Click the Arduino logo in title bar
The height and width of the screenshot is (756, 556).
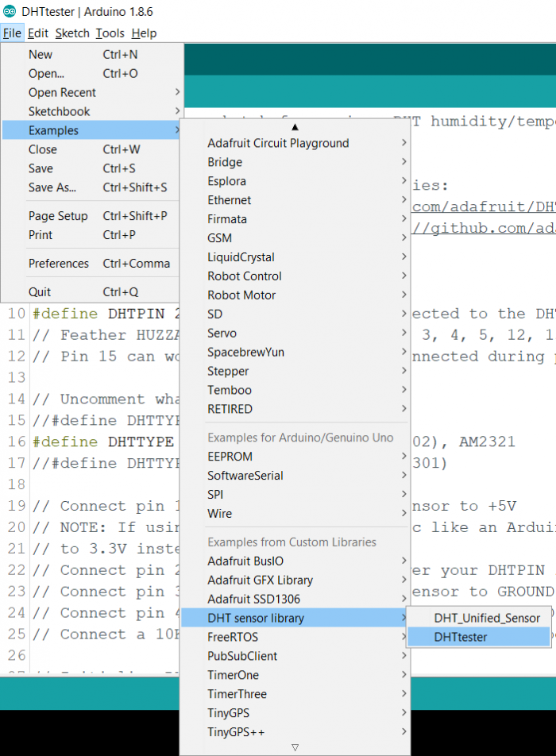tap(10, 11)
